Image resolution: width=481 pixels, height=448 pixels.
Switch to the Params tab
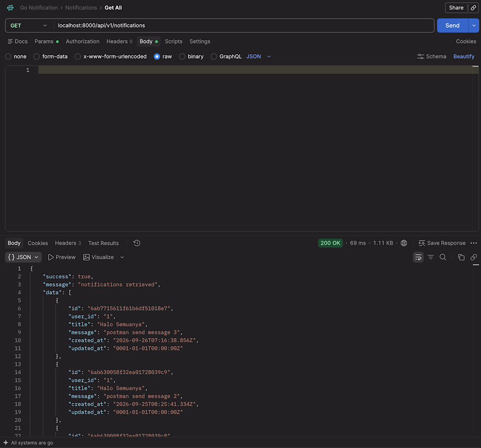tap(47, 42)
